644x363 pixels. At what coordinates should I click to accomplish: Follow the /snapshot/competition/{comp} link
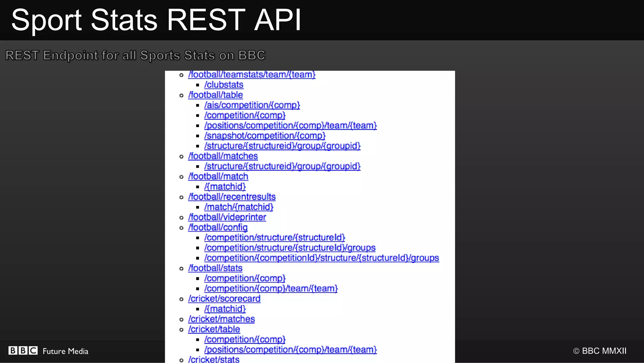(x=265, y=136)
